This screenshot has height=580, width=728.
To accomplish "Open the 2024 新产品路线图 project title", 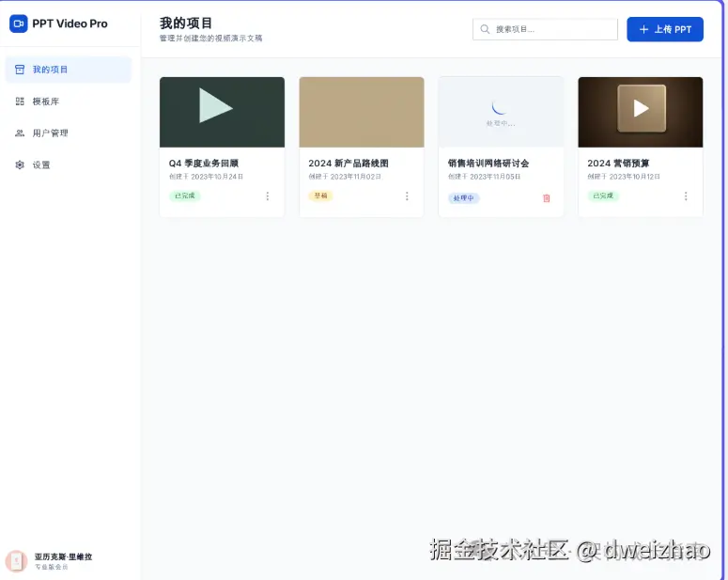I will [x=349, y=164].
